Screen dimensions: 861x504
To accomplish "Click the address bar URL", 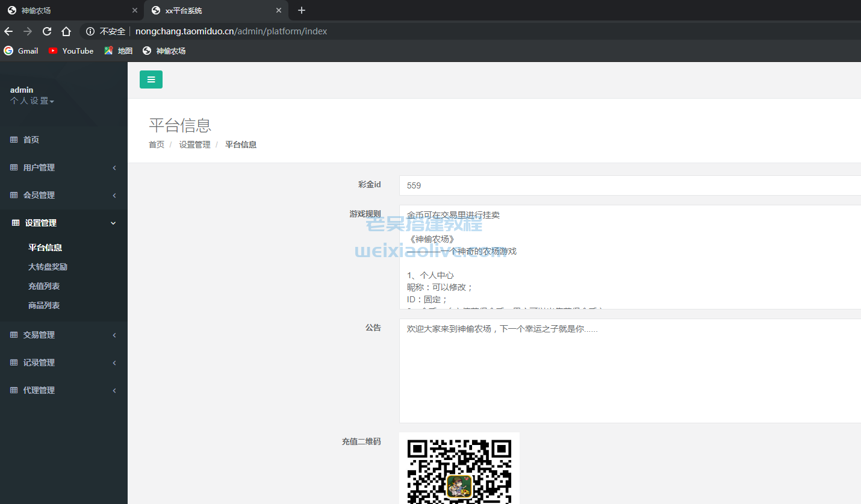I will [231, 31].
